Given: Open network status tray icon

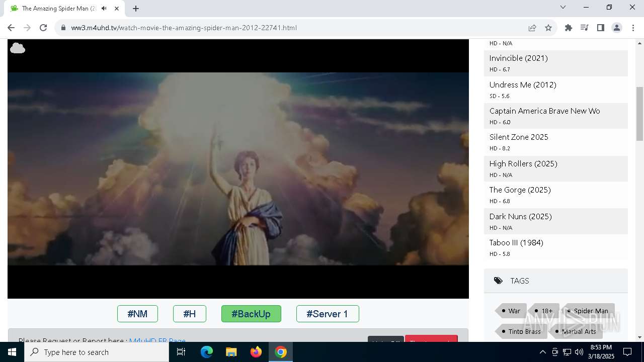Looking at the screenshot, I should (567, 352).
